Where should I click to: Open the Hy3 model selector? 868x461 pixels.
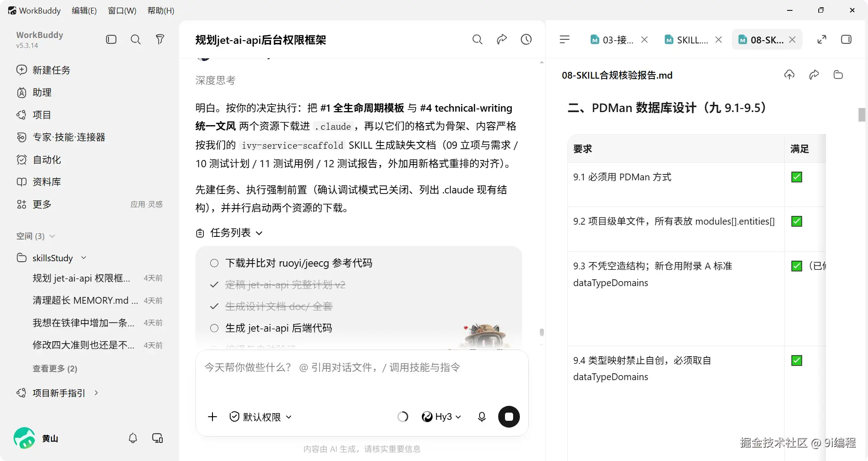(441, 417)
